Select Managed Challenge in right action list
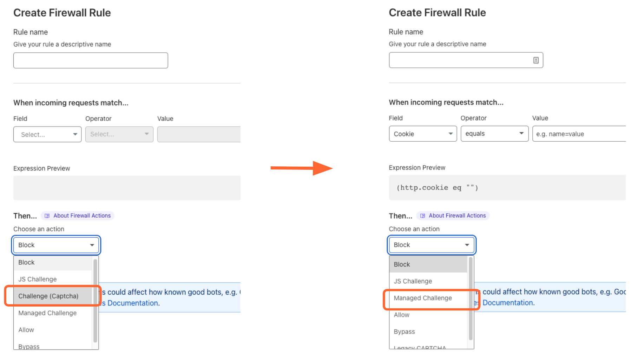Screen dimensions: 644x360 pos(423,298)
